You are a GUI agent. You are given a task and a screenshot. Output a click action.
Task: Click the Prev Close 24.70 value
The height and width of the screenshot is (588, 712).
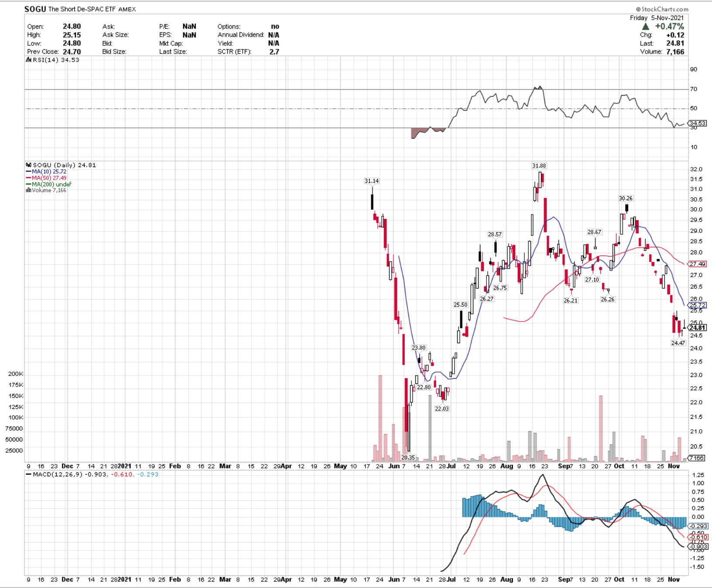(x=72, y=51)
